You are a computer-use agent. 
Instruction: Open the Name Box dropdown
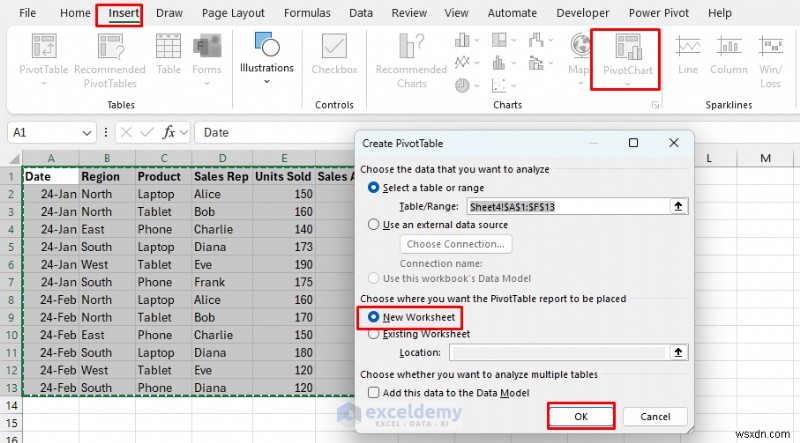coord(87,133)
